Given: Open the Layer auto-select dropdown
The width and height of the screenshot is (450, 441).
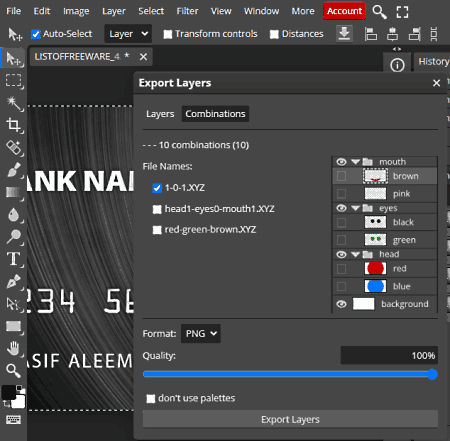Looking at the screenshot, I should [x=128, y=34].
